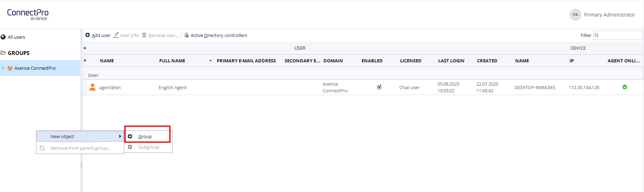Choose Subgroup from the submenu
The height and width of the screenshot is (192, 644).
[148, 147]
